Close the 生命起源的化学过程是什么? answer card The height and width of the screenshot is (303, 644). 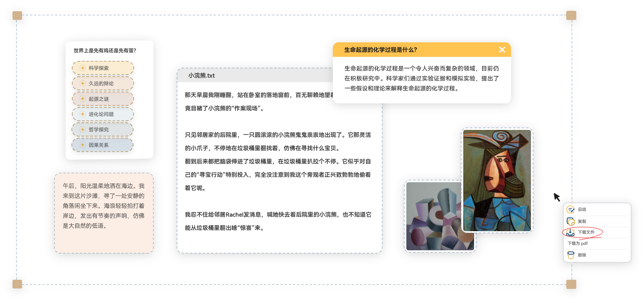(x=502, y=50)
